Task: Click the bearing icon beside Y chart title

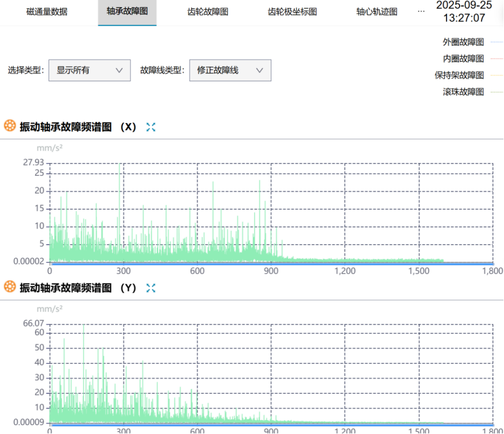Action: (x=9, y=287)
